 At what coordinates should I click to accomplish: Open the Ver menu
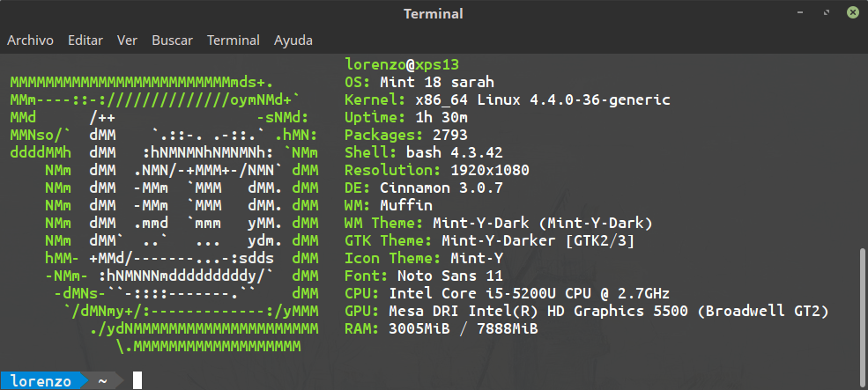[x=127, y=40]
